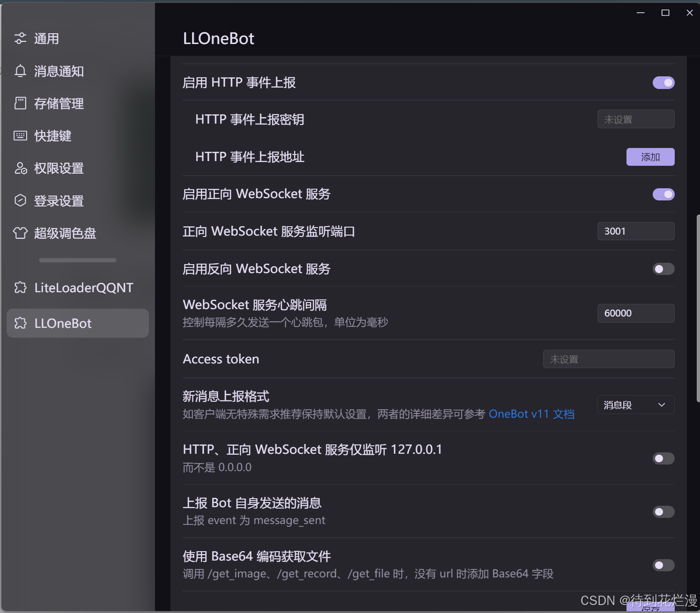700x613 pixels.
Task: Focus the Access token input field
Action: click(x=609, y=359)
